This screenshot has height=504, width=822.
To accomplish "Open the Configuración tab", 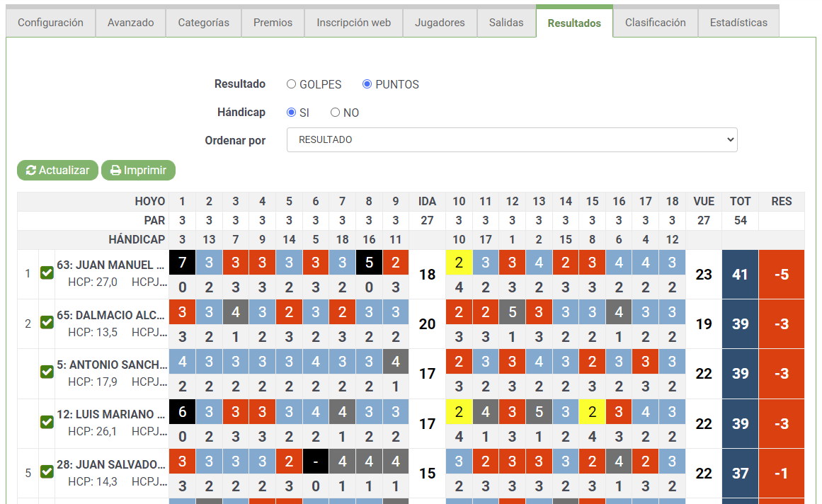I will (x=51, y=23).
